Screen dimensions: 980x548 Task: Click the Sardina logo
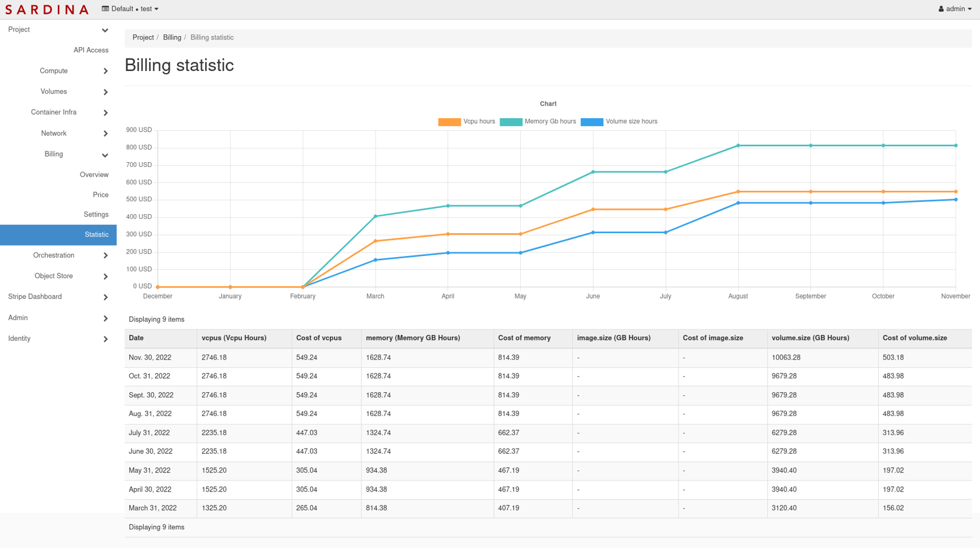[x=47, y=9]
